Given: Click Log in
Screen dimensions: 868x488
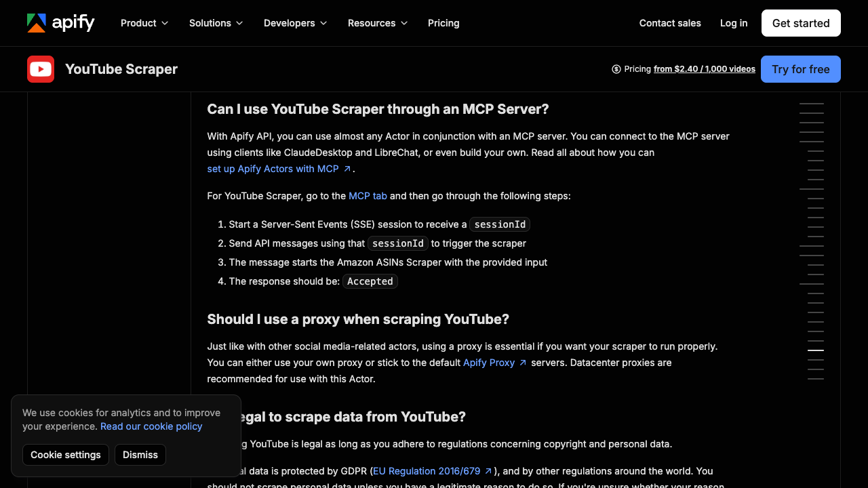Looking at the screenshot, I should tap(734, 23).
